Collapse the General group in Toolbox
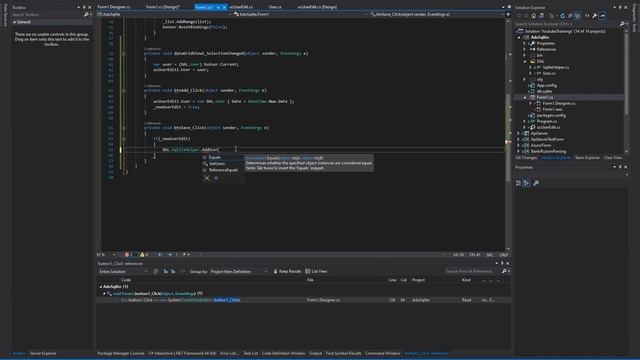Screen dimensions: 640x360 tap(15, 22)
